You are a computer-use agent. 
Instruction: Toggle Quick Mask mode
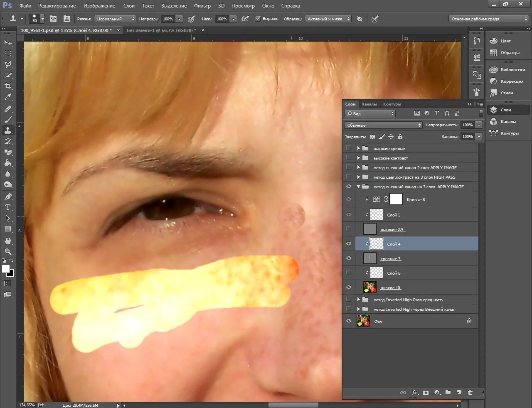point(8,284)
